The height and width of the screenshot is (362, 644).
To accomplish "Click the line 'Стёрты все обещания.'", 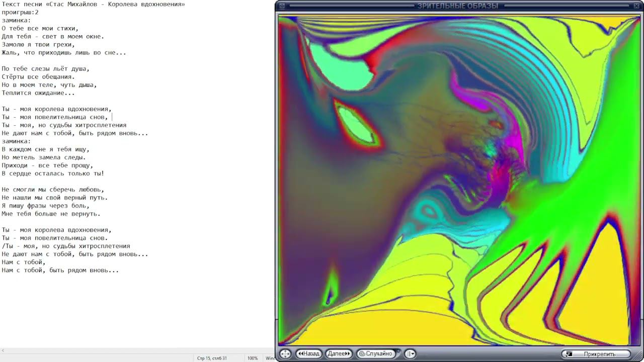I will 38,76.
